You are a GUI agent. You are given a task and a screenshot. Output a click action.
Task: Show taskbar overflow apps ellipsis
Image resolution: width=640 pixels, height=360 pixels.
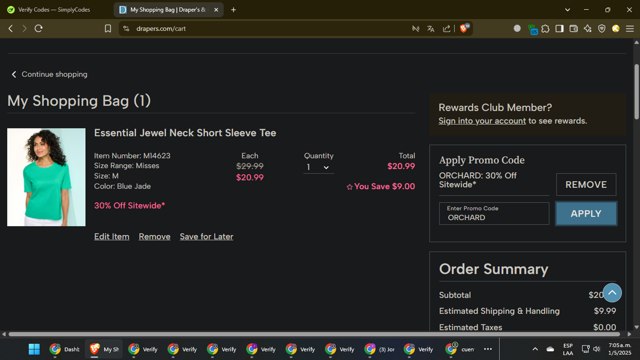pos(488,349)
